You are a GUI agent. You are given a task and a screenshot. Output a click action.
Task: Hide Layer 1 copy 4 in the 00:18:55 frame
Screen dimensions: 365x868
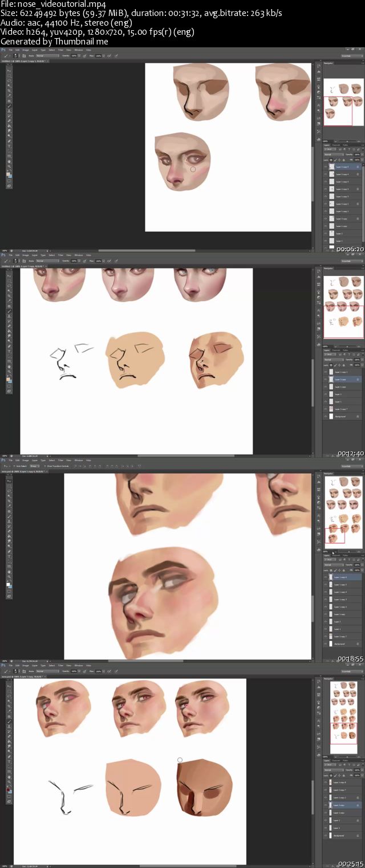pos(326,592)
